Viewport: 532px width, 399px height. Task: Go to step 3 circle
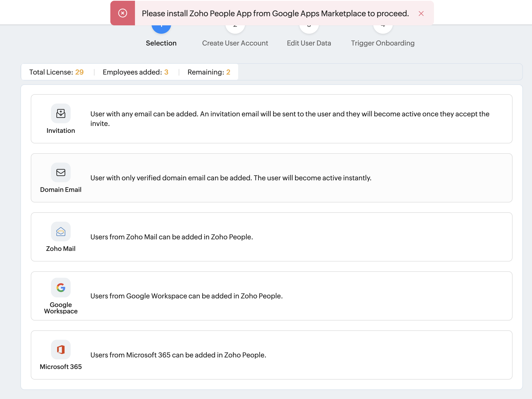[x=309, y=29]
